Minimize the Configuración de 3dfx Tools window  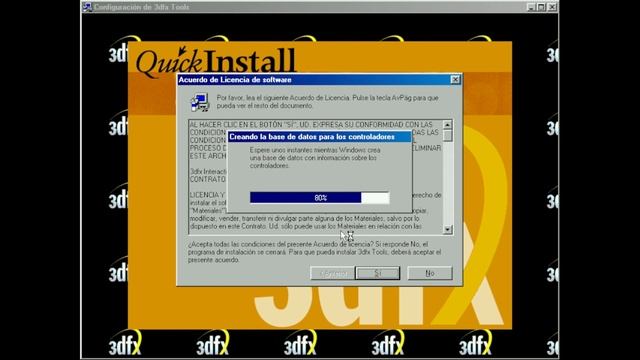(531, 7)
